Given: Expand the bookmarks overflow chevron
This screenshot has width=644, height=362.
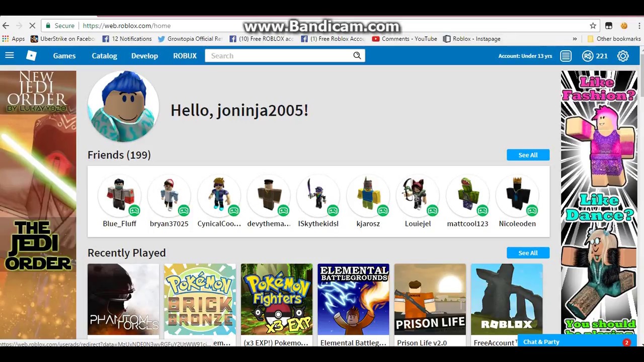Looking at the screenshot, I should (x=575, y=39).
